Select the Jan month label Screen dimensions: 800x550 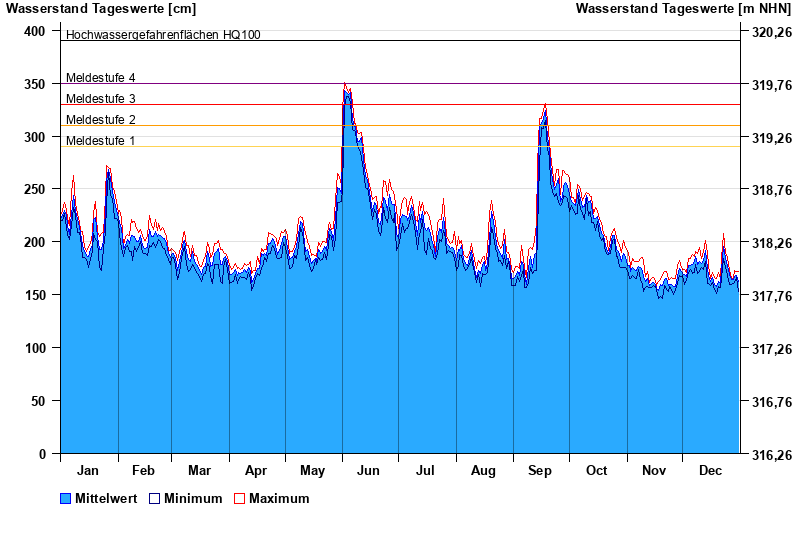pyautogui.click(x=88, y=470)
